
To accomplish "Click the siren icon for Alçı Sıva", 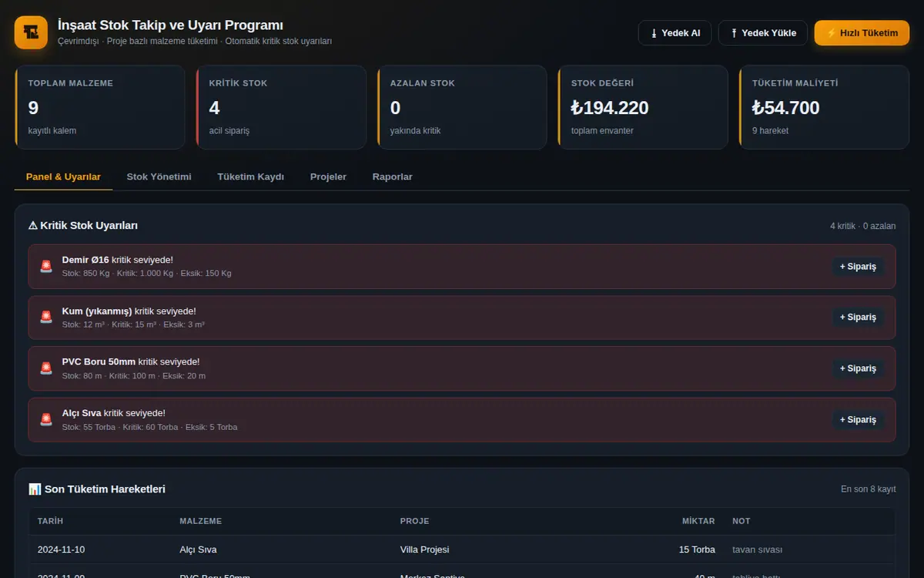I will pos(46,420).
